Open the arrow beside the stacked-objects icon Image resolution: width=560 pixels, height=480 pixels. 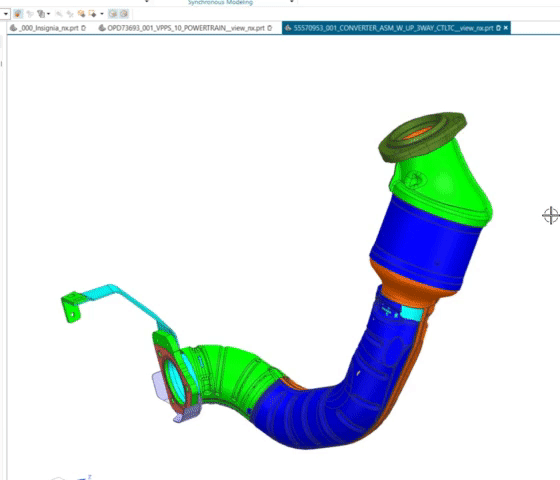tap(48, 14)
